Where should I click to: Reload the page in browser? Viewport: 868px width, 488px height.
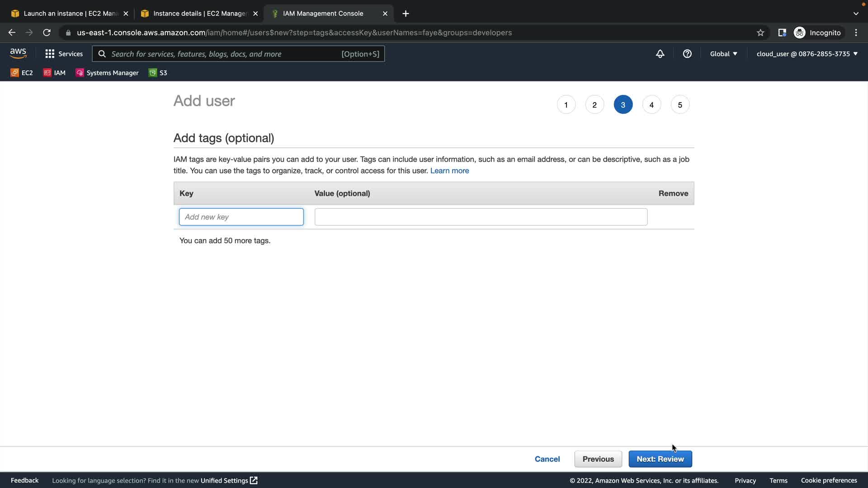47,33
